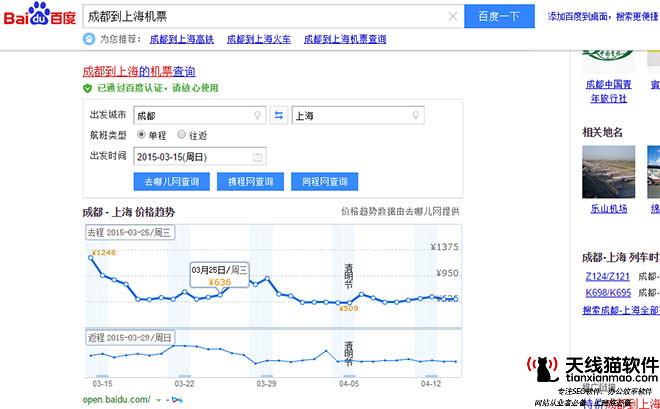
Task: Click the ¥509 lowest price point
Action: point(349,303)
